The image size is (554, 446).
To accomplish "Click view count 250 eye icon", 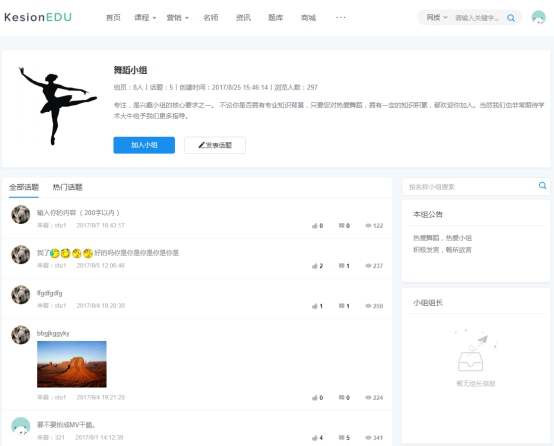I will coord(368,306).
